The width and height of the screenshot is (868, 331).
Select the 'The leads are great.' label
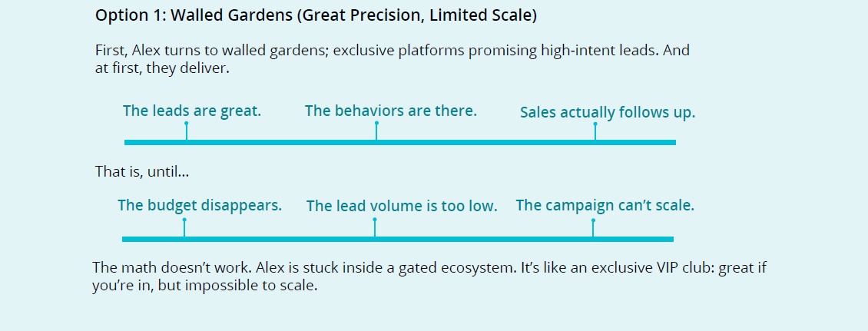192,111
